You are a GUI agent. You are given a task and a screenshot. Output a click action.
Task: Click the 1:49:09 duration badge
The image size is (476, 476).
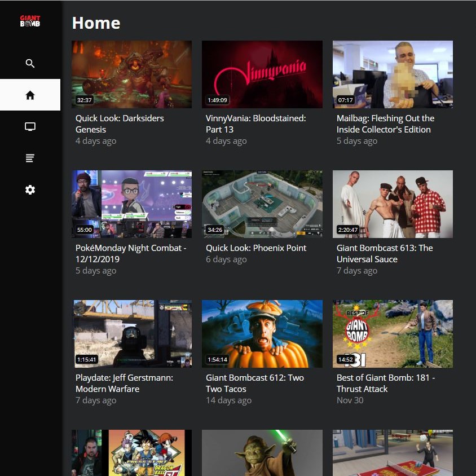pyautogui.click(x=217, y=100)
